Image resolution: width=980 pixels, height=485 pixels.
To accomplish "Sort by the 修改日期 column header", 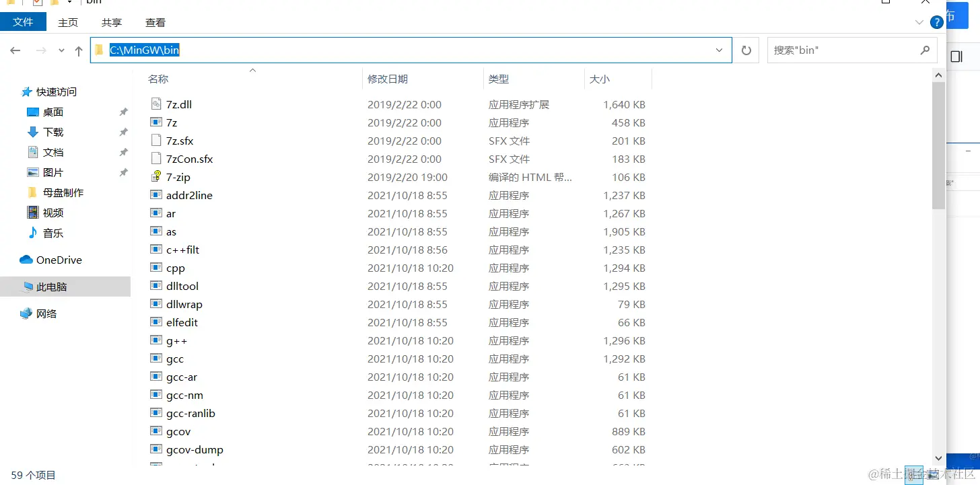I will pos(388,79).
